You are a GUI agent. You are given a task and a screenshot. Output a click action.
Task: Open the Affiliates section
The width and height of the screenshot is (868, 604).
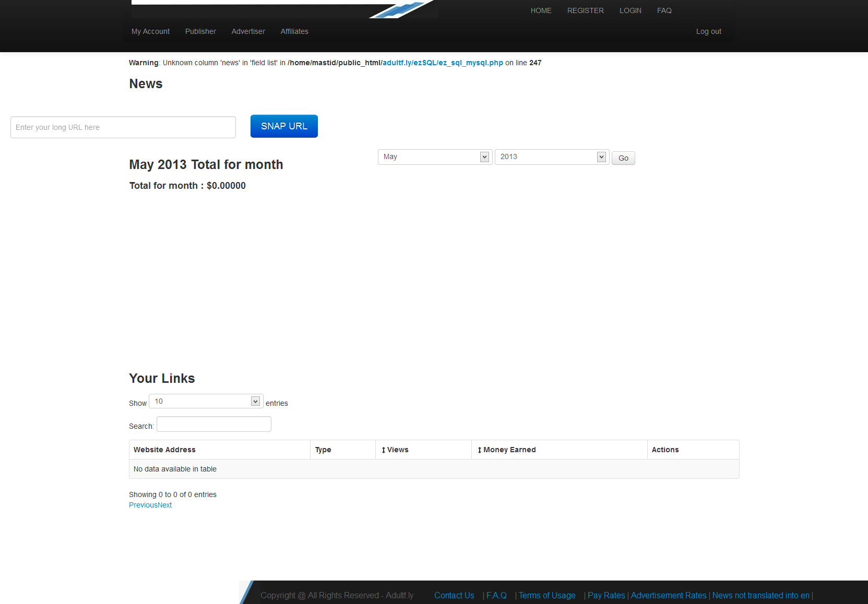(x=294, y=31)
